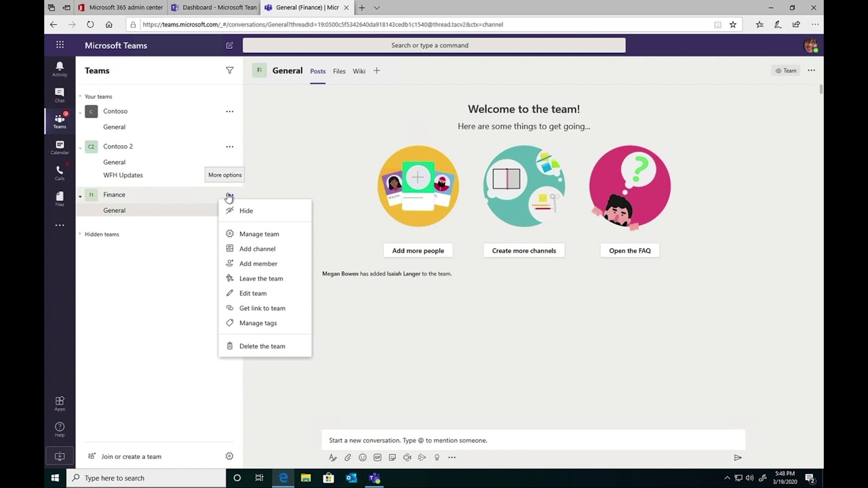868x488 pixels.
Task: Open Help in the Teams sidebar
Action: 60,429
